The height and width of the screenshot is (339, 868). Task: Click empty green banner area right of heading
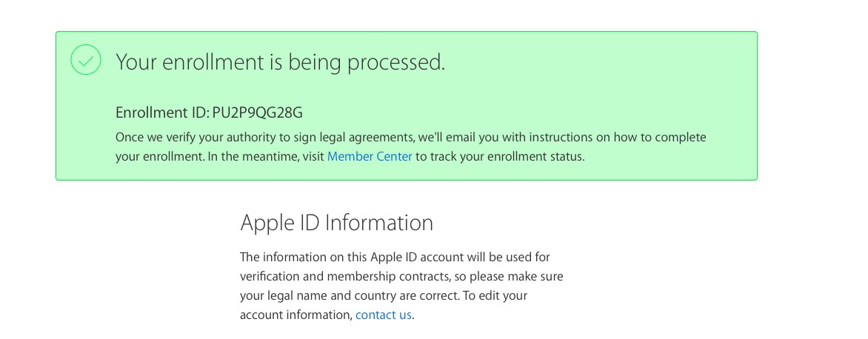(x=607, y=62)
